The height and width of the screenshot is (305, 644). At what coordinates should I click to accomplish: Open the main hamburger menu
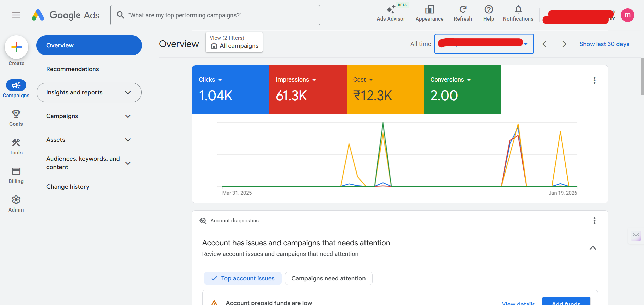click(16, 15)
